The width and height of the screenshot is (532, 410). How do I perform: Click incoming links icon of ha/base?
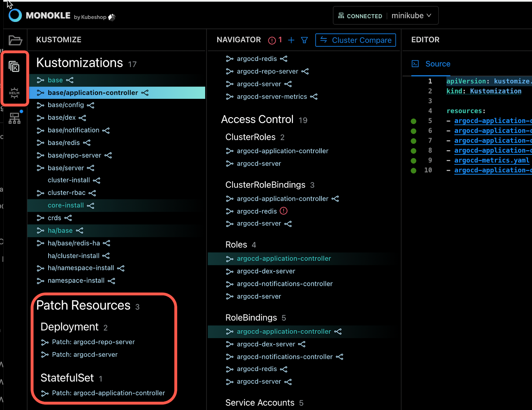click(41, 231)
